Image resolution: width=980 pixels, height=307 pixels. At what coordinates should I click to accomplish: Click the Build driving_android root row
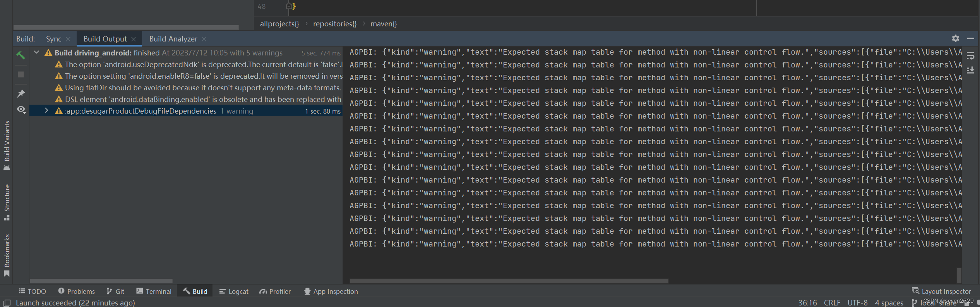[x=186, y=53]
